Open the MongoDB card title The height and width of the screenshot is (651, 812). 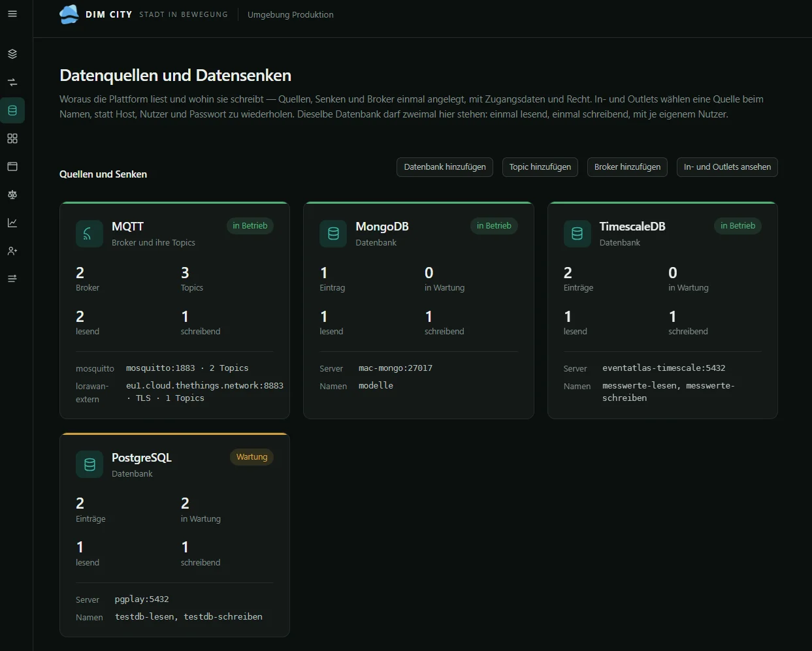pos(382,227)
